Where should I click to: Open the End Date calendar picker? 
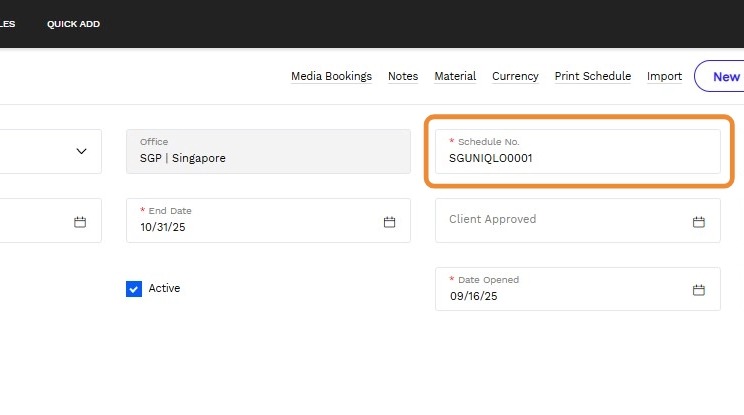[x=389, y=221]
